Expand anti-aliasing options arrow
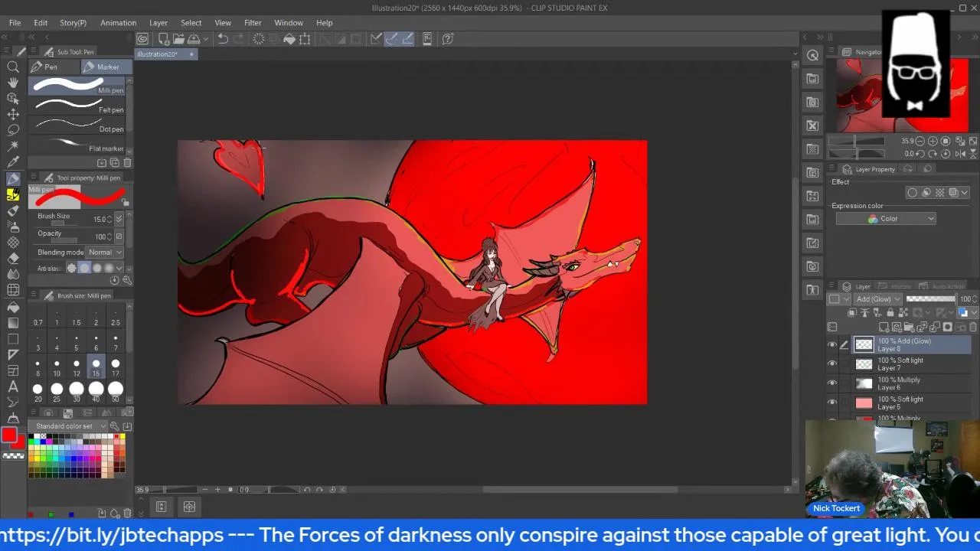Image resolution: width=980 pixels, height=551 pixels. pyautogui.click(x=119, y=268)
